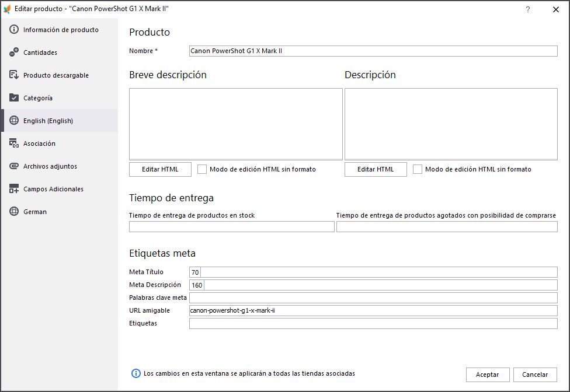
Task: Click the English (English) globe icon
Action: coord(14,121)
